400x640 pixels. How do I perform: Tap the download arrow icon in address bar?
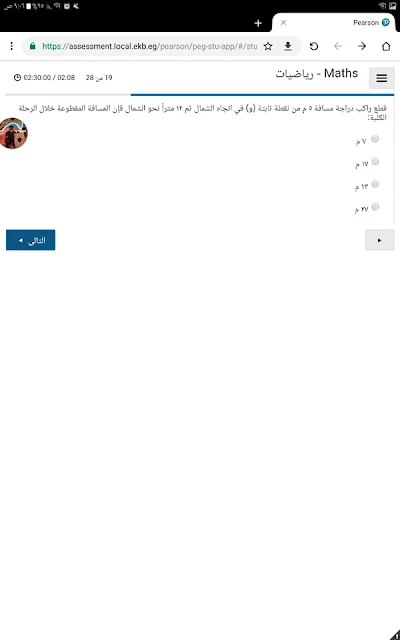tap(288, 46)
